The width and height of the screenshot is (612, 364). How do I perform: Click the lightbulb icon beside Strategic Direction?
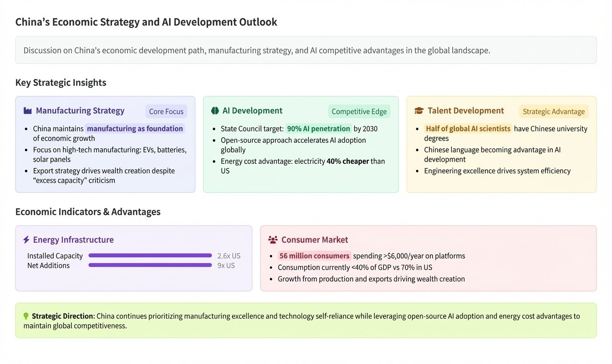click(x=26, y=316)
